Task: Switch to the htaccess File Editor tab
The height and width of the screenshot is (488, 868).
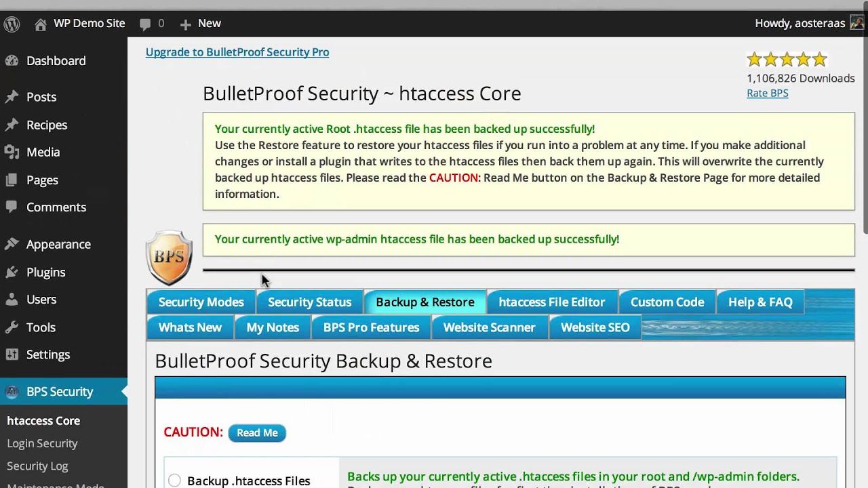Action: [552, 302]
